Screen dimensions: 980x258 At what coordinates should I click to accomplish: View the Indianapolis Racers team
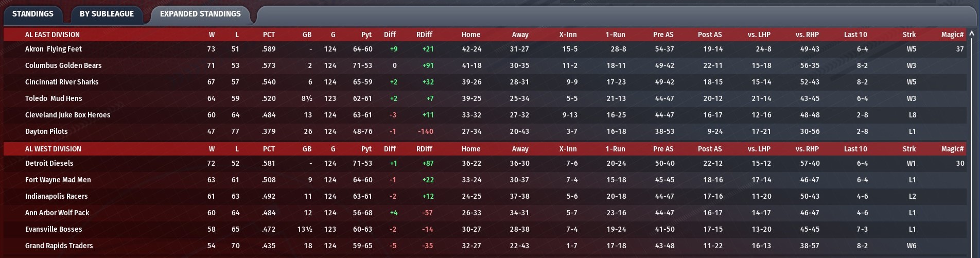coord(56,196)
